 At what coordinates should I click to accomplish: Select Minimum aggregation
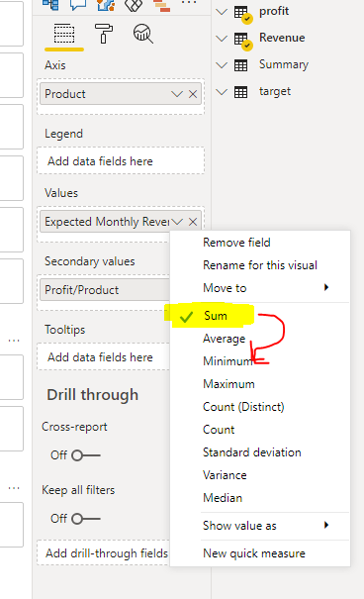pyautogui.click(x=227, y=361)
